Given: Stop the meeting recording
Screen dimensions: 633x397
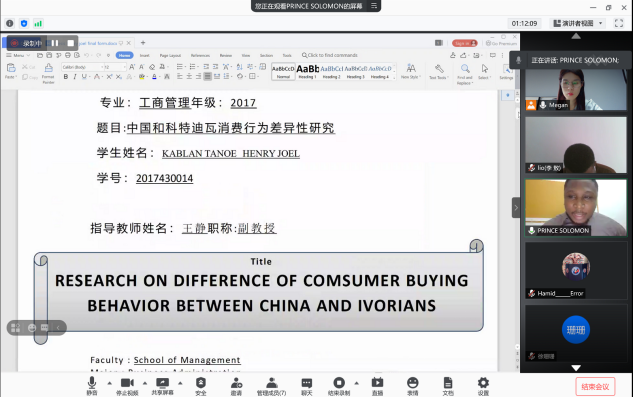Looking at the screenshot, I should click(x=339, y=386).
